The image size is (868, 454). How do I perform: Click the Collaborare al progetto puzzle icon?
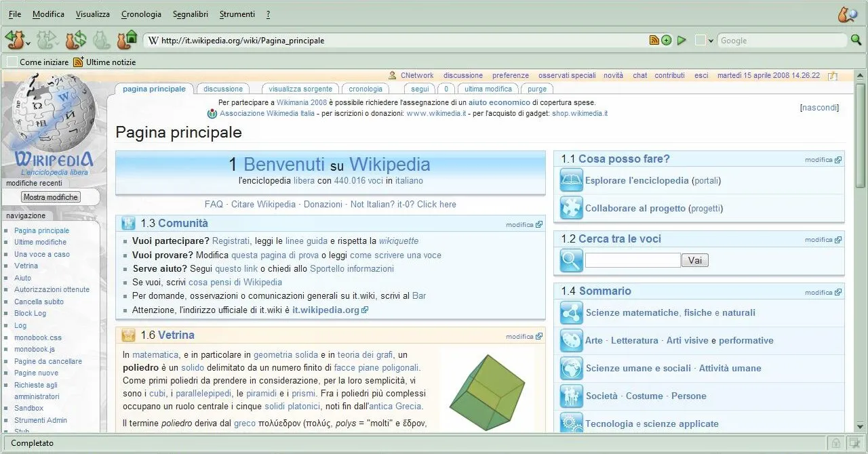(571, 208)
